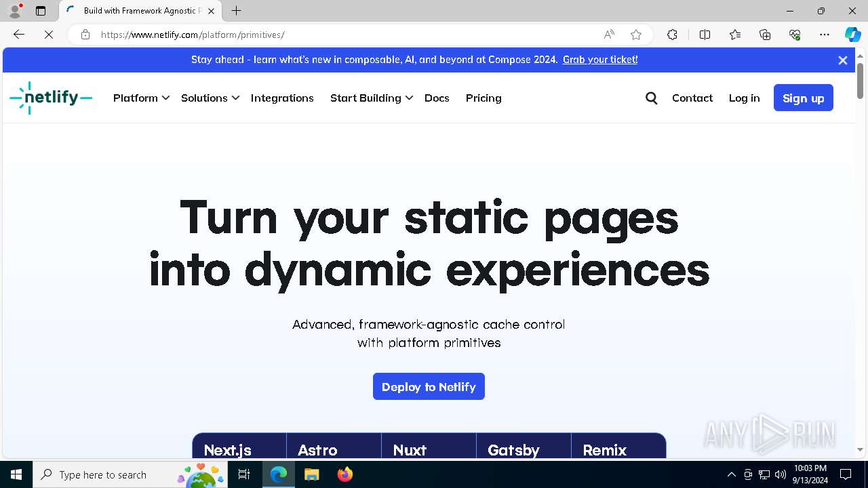The image size is (868, 488).
Task: Switch to Edge on the taskbar
Action: (279, 474)
